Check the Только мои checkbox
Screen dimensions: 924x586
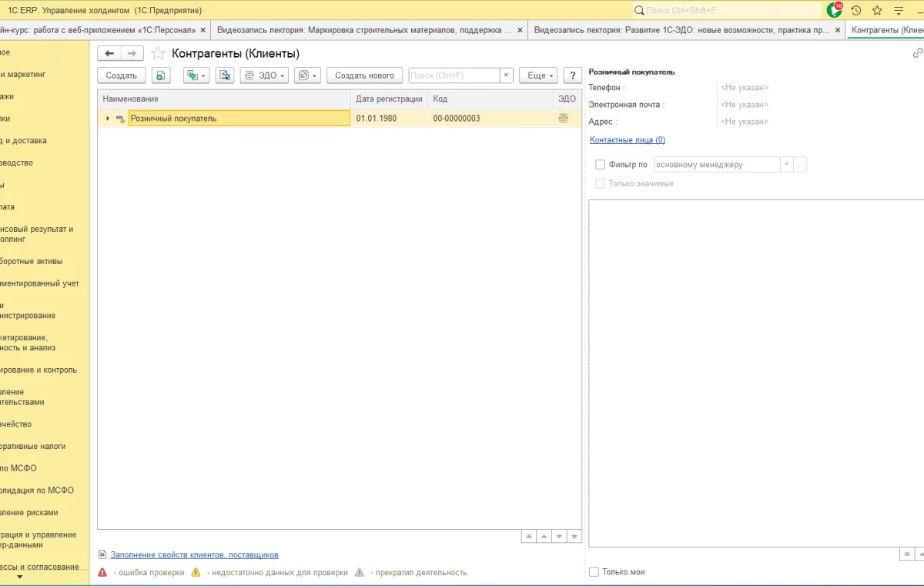[594, 572]
